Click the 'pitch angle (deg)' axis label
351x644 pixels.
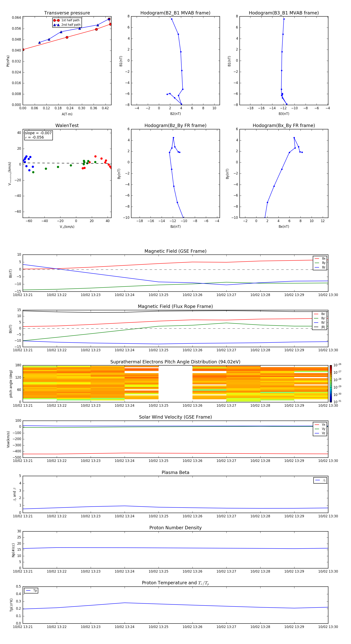[11, 384]
